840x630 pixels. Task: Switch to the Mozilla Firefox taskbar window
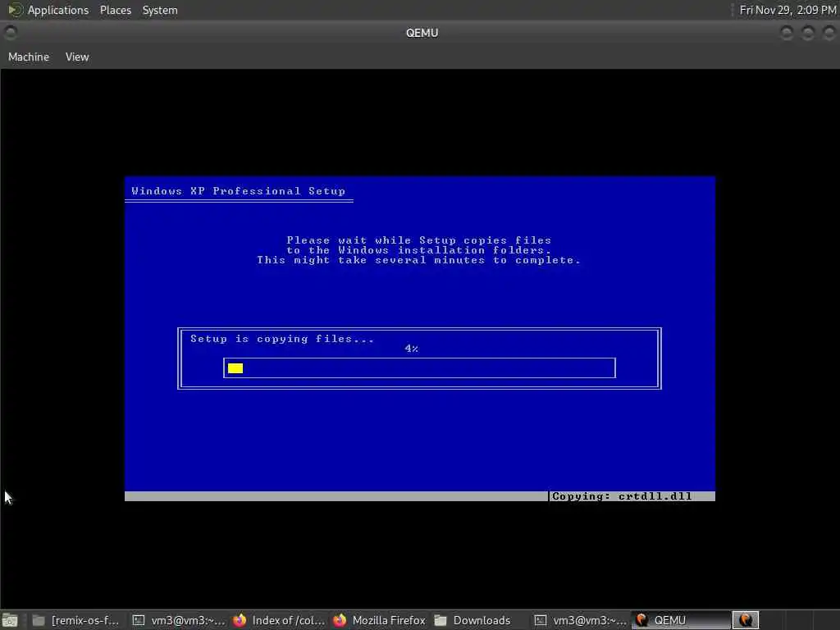[379, 620]
